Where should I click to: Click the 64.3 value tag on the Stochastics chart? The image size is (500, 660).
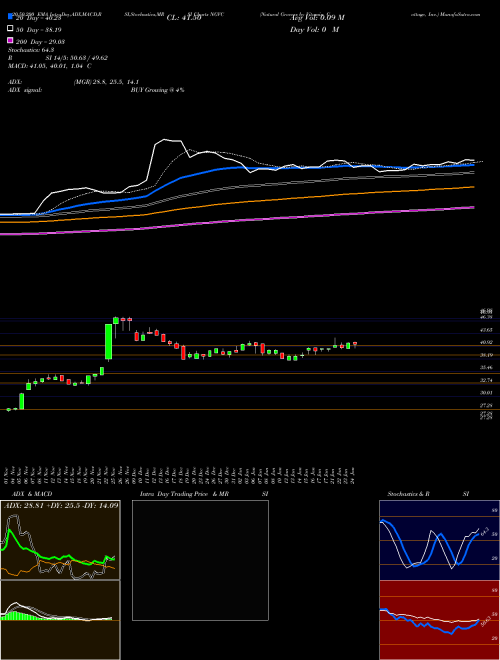pyautogui.click(x=484, y=531)
